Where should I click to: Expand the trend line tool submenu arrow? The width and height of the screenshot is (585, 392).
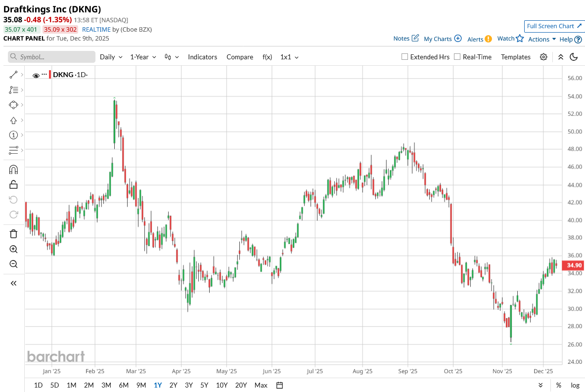pyautogui.click(x=22, y=75)
